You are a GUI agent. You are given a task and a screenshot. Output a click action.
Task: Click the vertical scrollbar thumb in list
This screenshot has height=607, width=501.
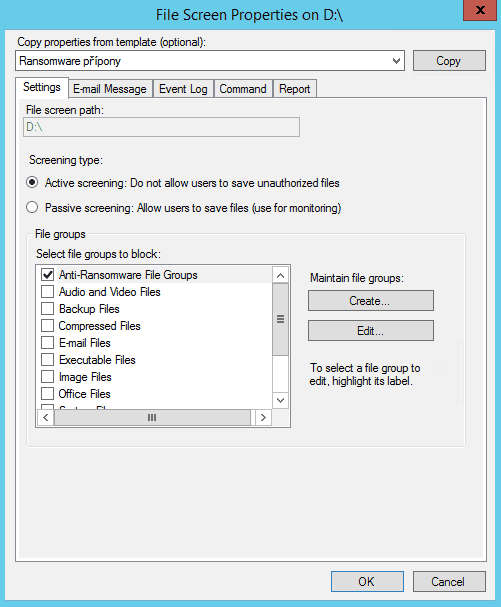(280, 319)
